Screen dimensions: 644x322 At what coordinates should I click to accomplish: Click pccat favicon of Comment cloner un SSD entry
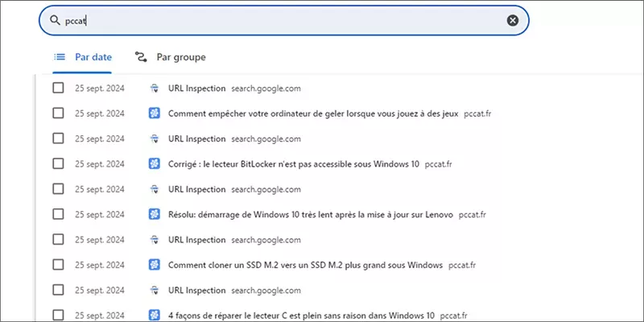click(154, 265)
